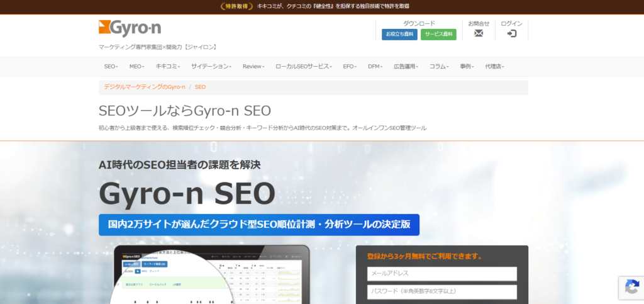Open the 代理店 navigation menu
Viewport: 644px width, 304px height.
tap(494, 67)
